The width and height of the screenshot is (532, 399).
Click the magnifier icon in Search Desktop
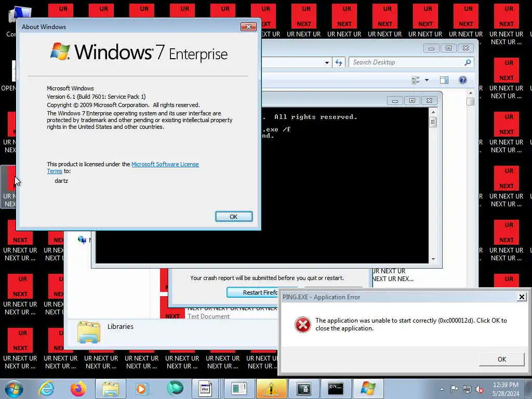[x=468, y=62]
